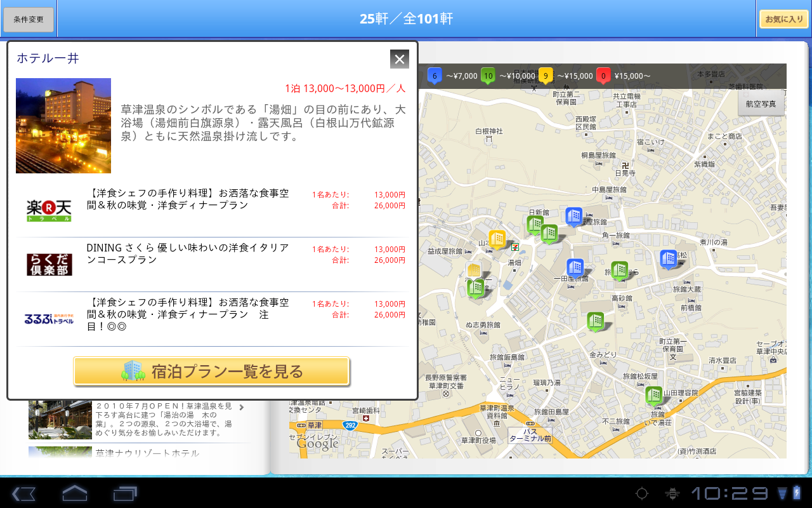812x508 pixels.
Task: Tap the blue hotel marker on 一田屋旅館
Action: pyautogui.click(x=575, y=268)
